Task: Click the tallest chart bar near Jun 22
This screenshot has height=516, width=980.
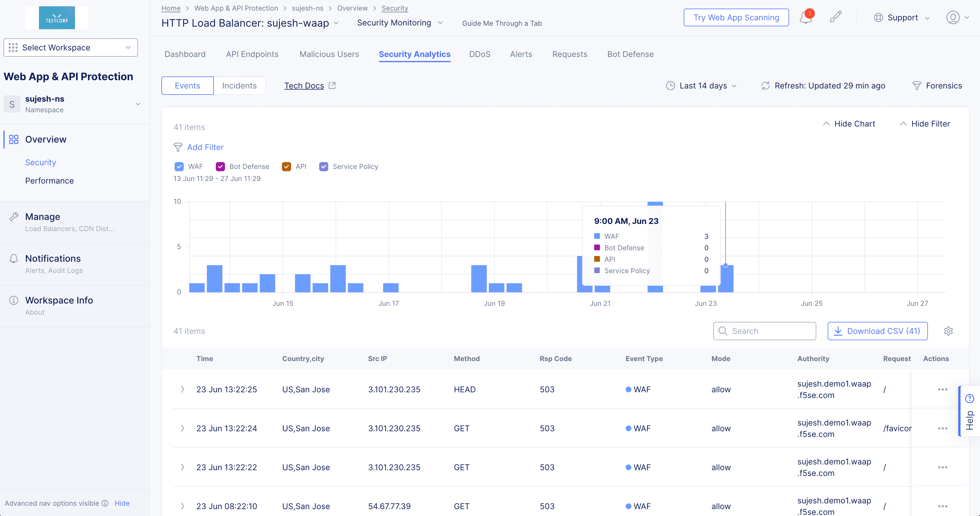Action: point(655,247)
